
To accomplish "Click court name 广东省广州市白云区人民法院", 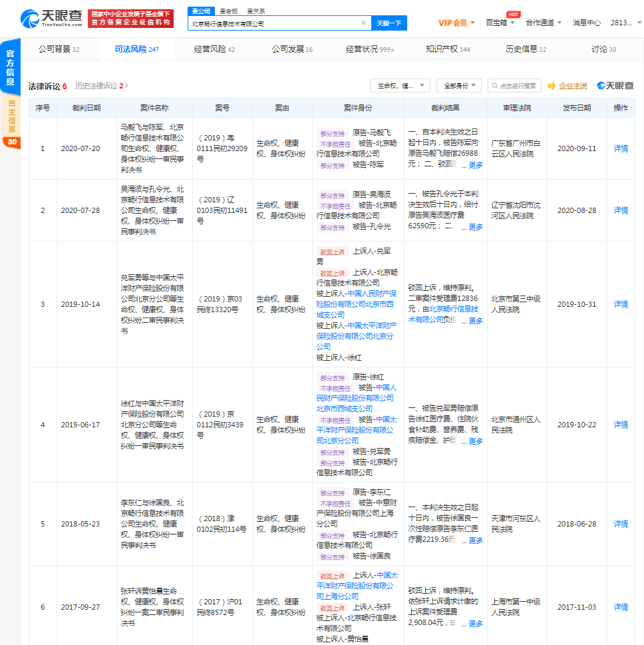I will click(516, 148).
